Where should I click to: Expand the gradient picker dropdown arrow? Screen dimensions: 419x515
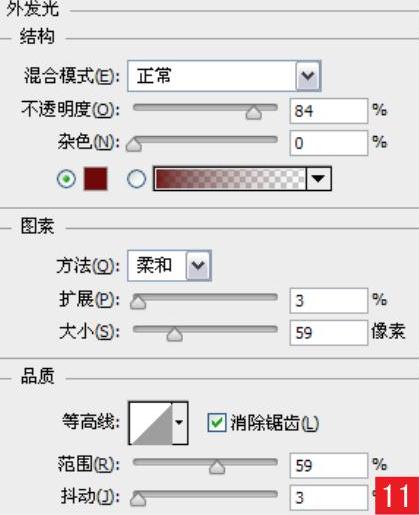[x=319, y=179]
